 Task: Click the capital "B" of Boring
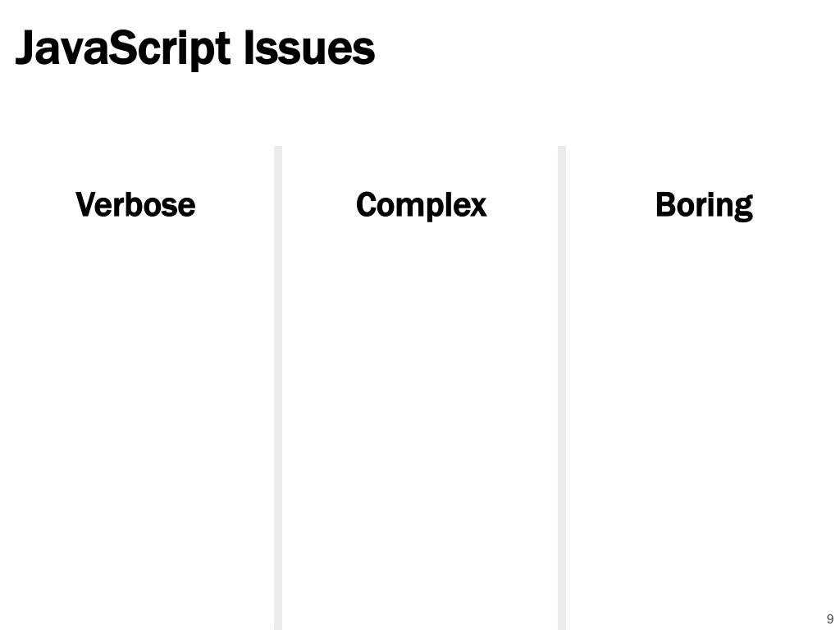[666, 204]
